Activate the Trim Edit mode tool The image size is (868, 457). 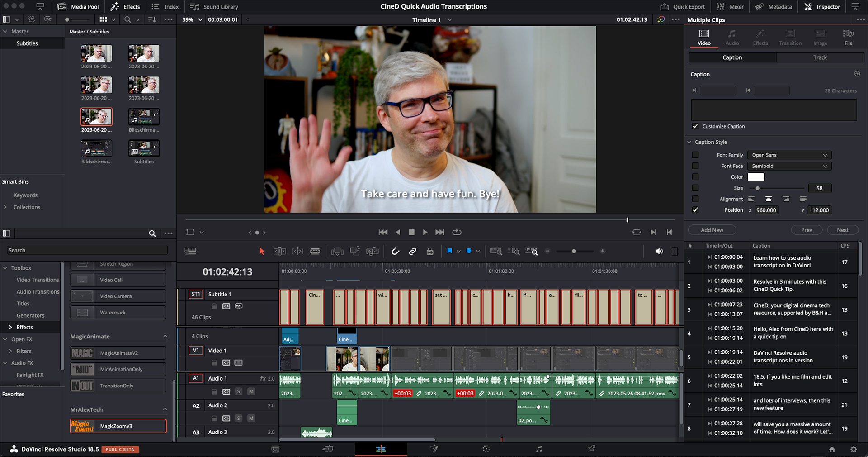coord(280,251)
